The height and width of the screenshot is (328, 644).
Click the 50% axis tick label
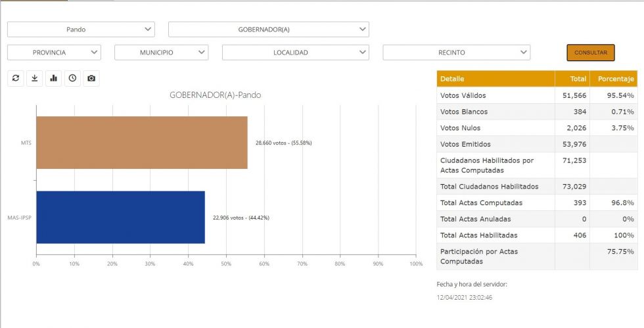point(226,264)
